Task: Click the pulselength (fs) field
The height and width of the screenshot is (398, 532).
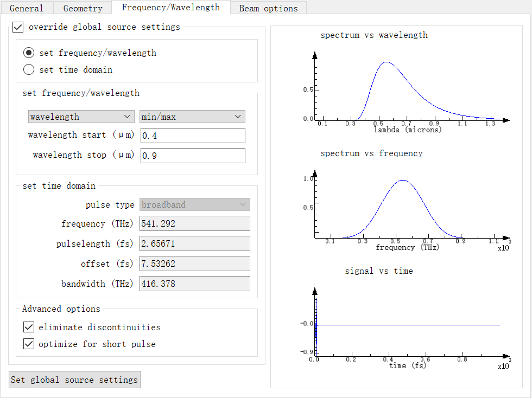Action: 194,243
